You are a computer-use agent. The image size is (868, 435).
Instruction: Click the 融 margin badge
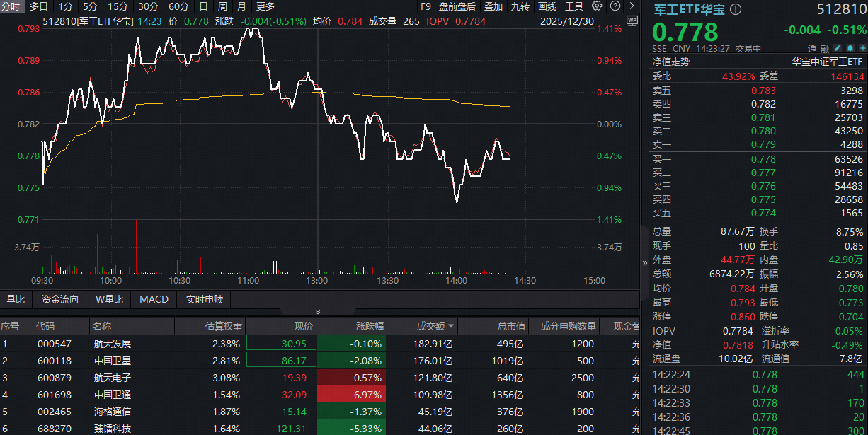click(825, 49)
